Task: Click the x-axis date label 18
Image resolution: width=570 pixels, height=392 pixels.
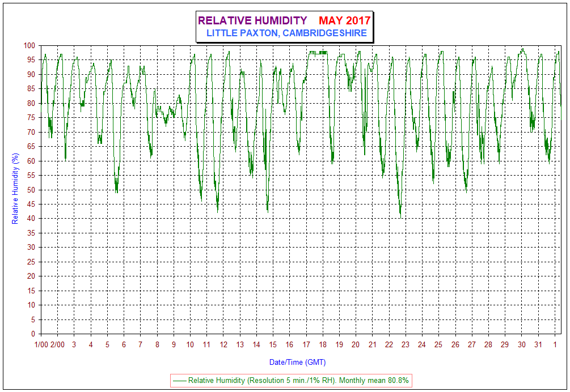Action: point(323,345)
